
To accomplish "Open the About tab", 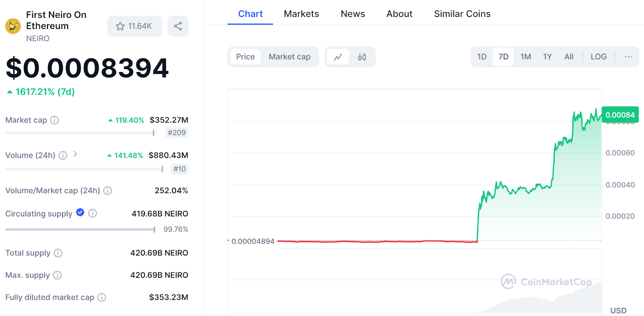I will point(399,14).
